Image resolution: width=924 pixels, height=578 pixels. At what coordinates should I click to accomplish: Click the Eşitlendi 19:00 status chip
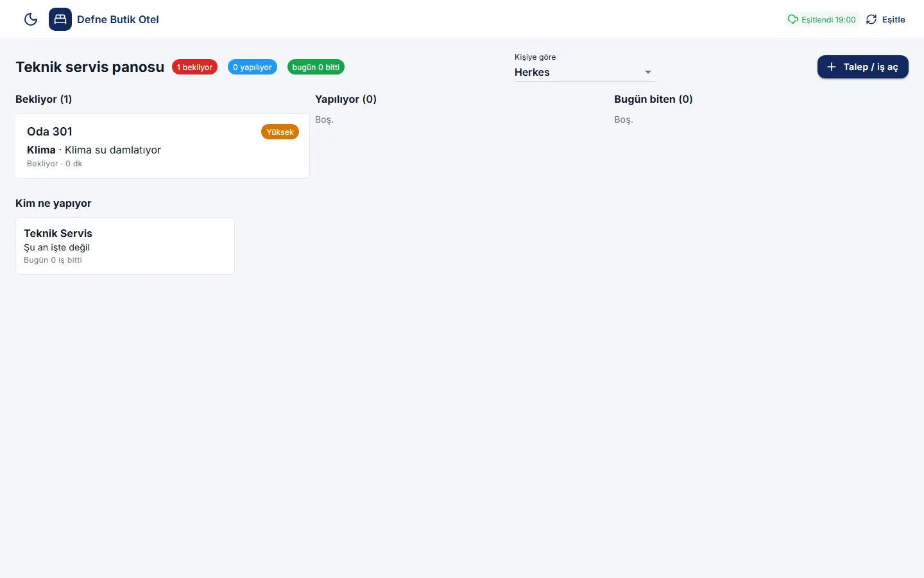[x=822, y=19]
